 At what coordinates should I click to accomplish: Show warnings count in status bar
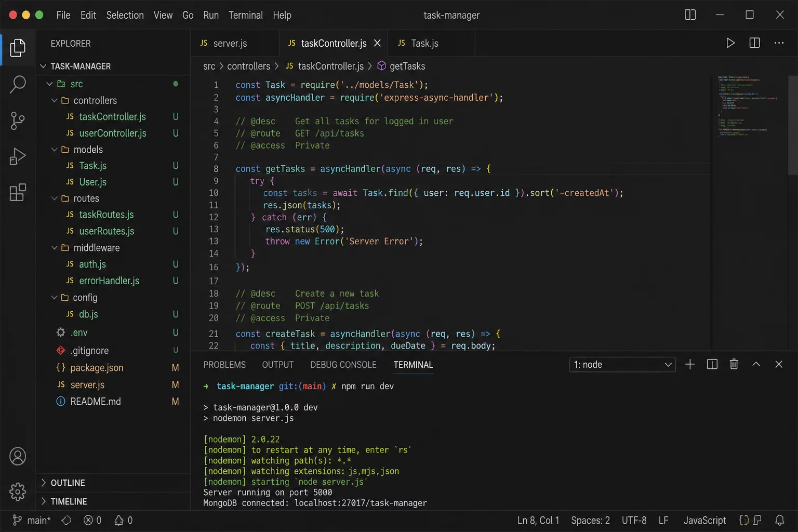click(x=124, y=520)
